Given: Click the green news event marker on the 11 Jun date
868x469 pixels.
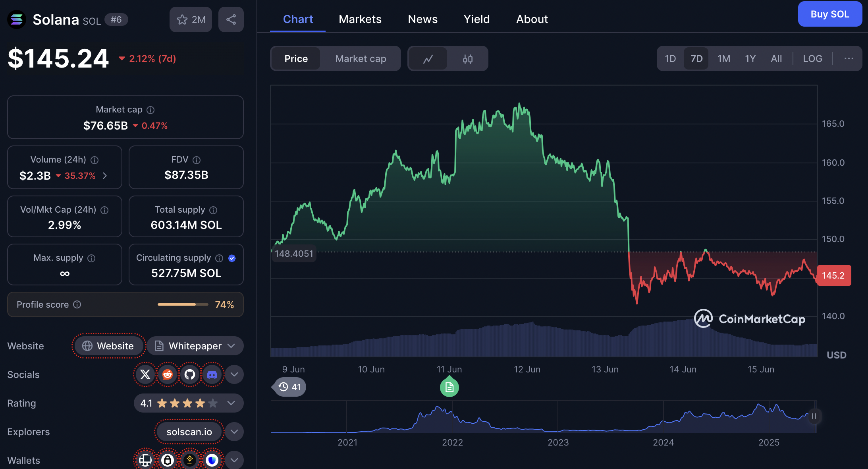Looking at the screenshot, I should [449, 387].
